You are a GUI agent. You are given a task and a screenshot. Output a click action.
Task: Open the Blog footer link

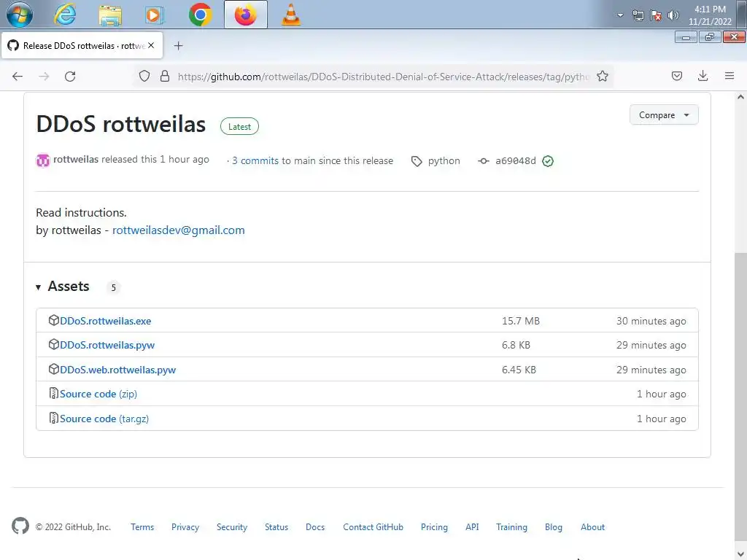coord(553,527)
